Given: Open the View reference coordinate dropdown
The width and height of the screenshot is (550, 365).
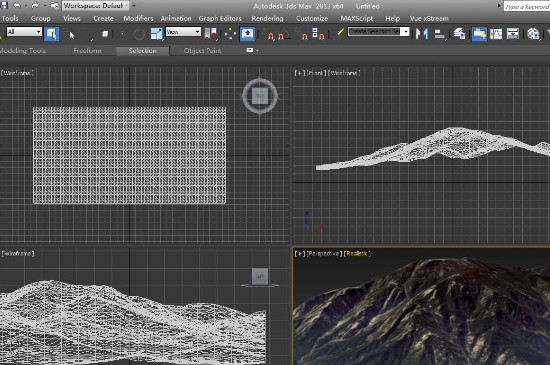Looking at the screenshot, I should tap(183, 32).
